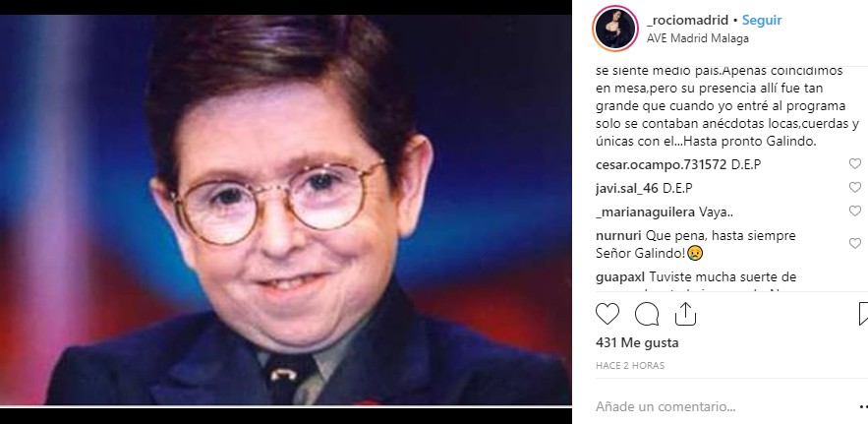
Task: Open nurnuri's profile from the comment
Action: [x=619, y=235]
